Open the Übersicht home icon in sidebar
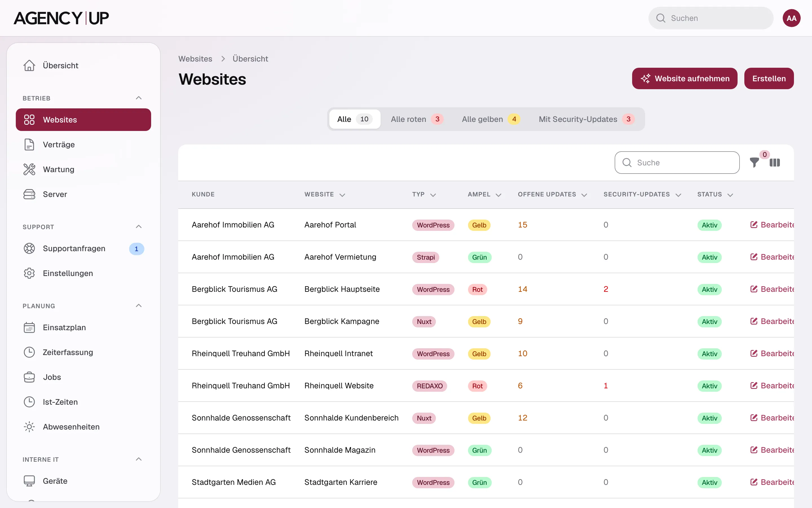The height and width of the screenshot is (508, 812). tap(29, 65)
